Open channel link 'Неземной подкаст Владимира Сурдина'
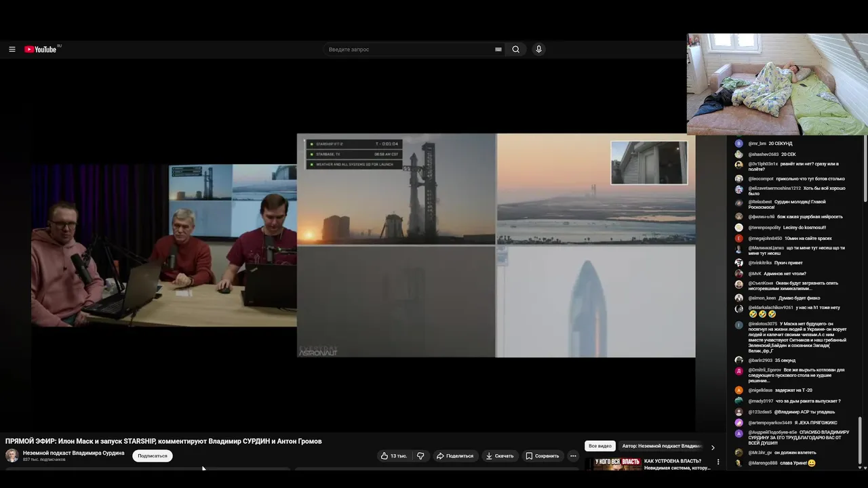The height and width of the screenshot is (488, 868). [74, 453]
